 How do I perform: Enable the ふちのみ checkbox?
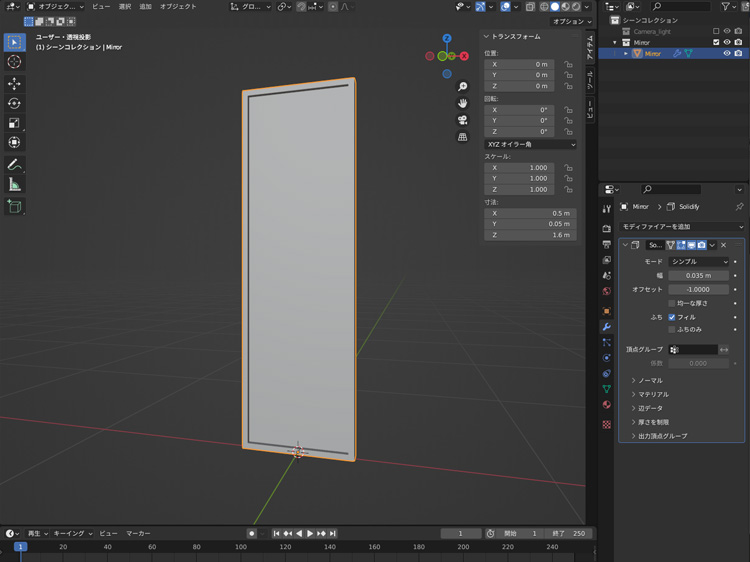(x=672, y=330)
